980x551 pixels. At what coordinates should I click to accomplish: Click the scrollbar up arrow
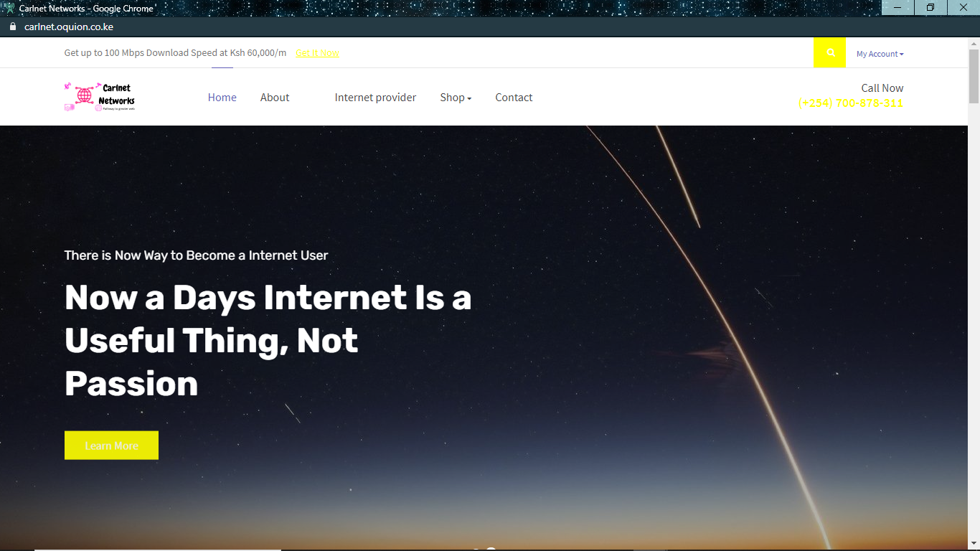click(974, 44)
